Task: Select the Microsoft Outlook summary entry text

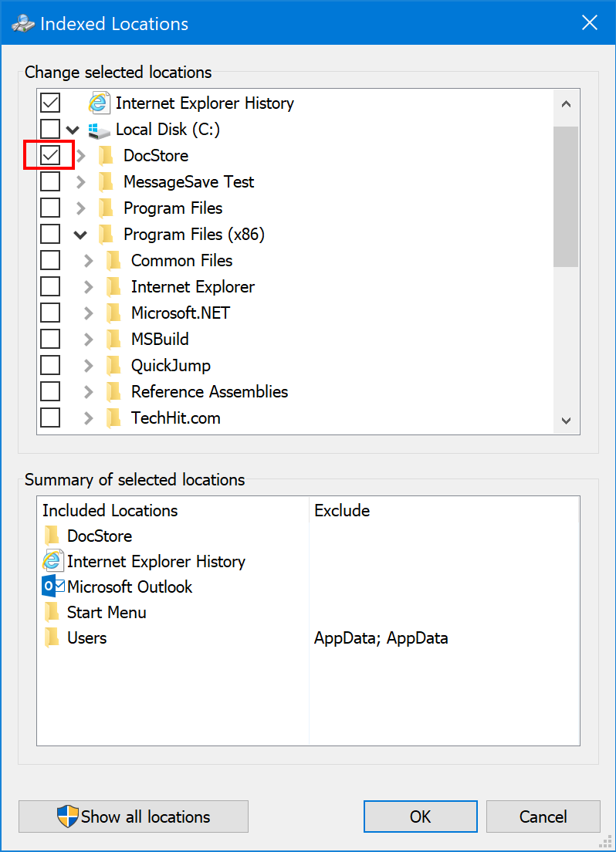Action: (x=130, y=587)
